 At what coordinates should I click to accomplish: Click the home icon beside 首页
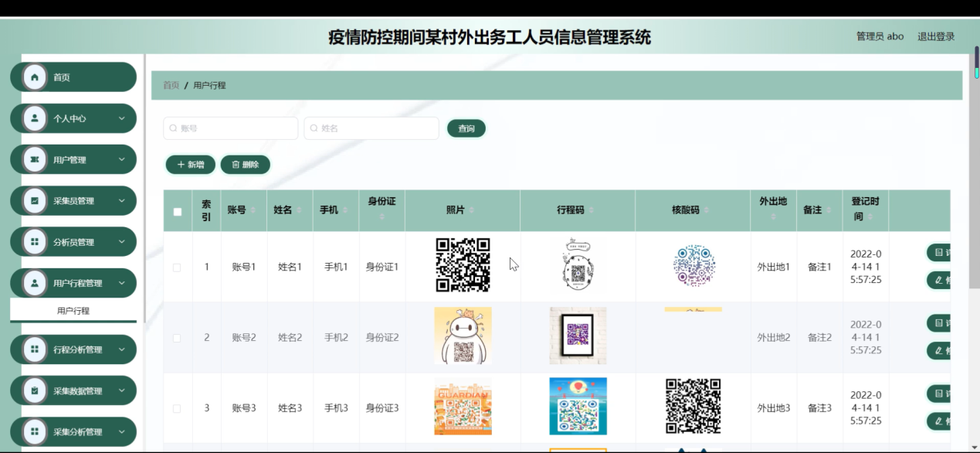(35, 77)
